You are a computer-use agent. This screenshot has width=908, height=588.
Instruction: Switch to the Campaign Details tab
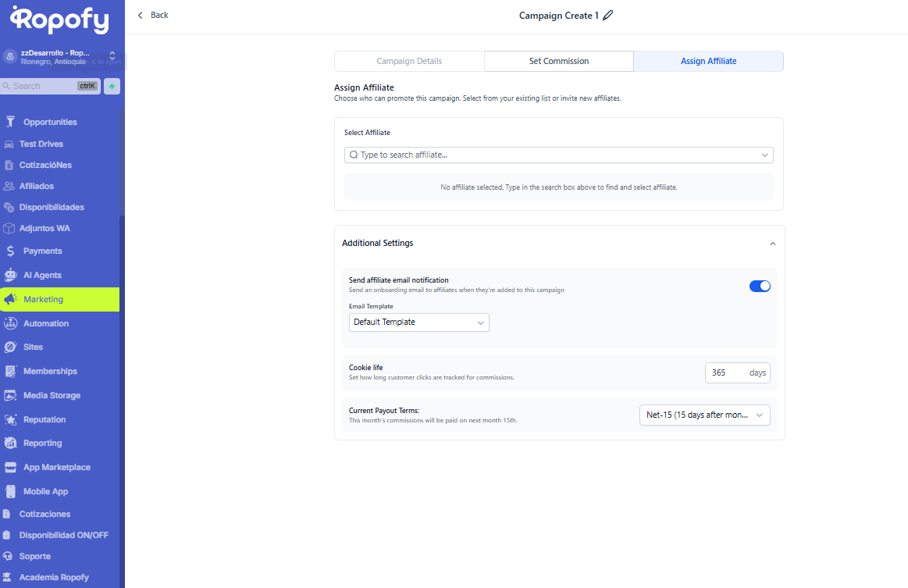[x=409, y=61]
